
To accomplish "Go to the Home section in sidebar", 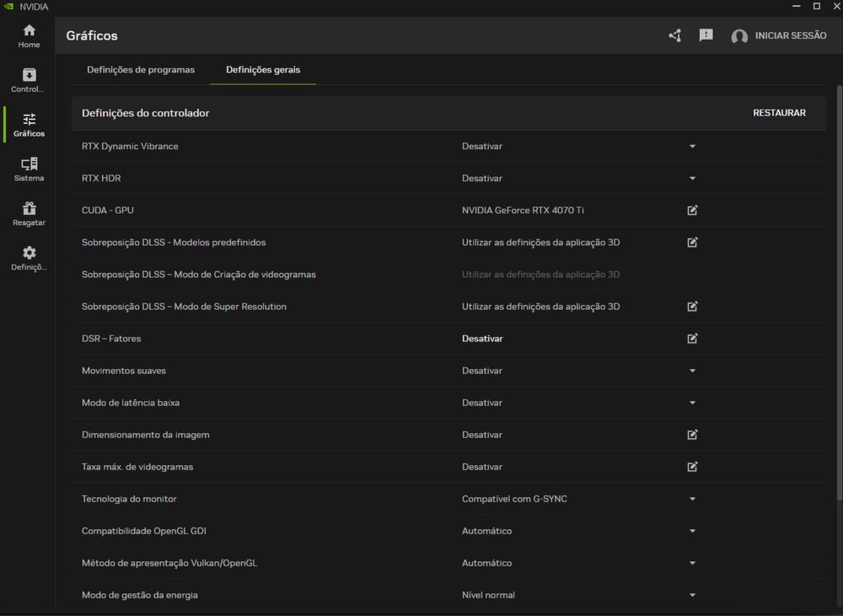I will 29,36.
